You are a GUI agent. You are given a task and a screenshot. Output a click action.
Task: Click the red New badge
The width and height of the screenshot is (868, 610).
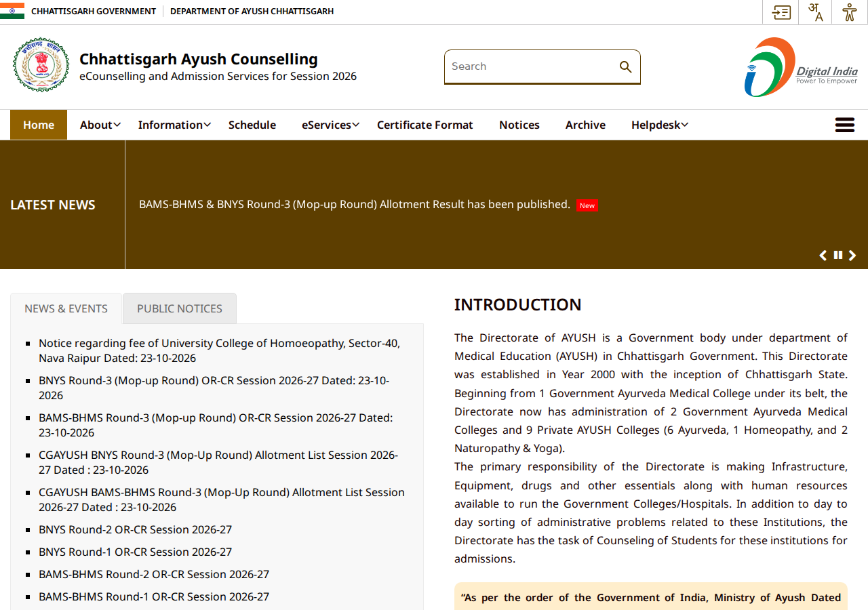click(587, 205)
